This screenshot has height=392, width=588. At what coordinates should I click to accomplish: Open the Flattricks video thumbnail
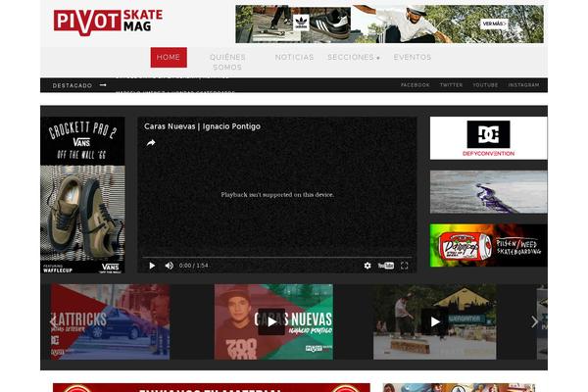110,321
